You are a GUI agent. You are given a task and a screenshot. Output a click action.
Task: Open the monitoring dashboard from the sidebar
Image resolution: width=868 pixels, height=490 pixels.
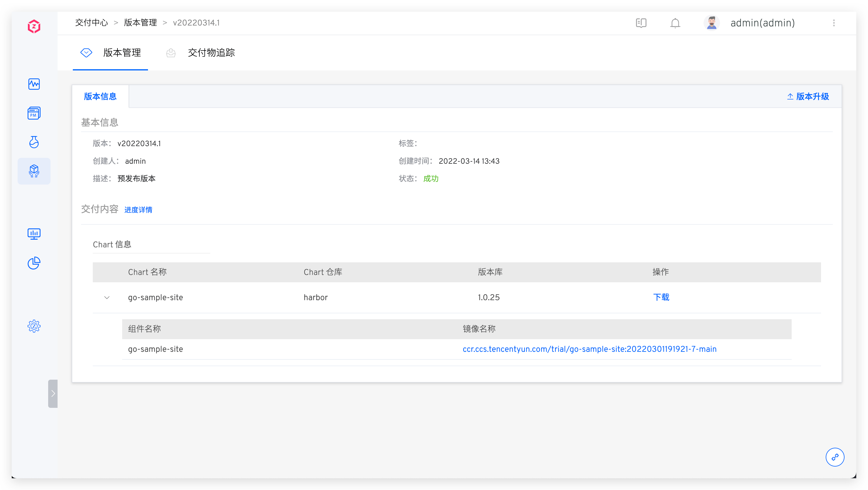(34, 84)
